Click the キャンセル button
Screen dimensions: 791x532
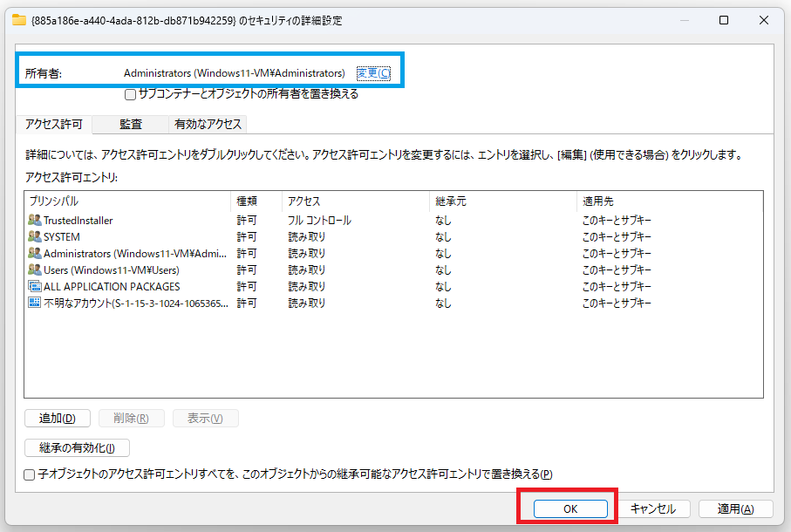(x=653, y=508)
